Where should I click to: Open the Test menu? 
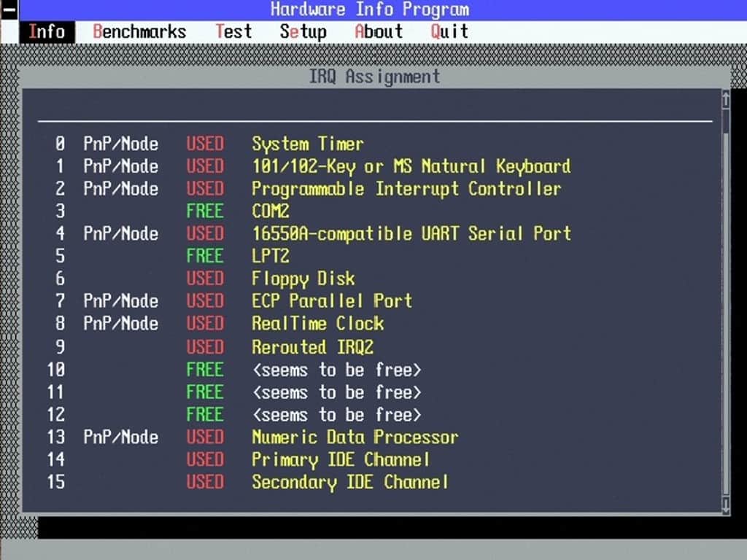pyautogui.click(x=233, y=32)
